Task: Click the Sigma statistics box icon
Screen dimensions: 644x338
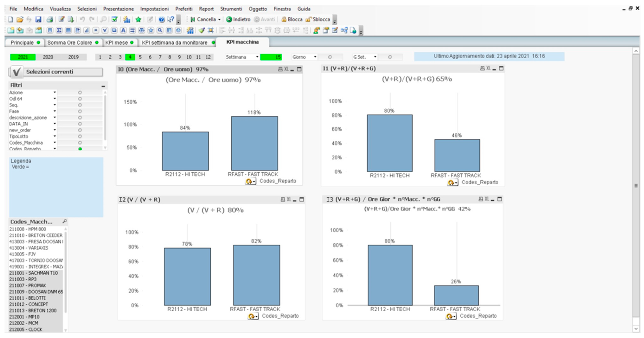Action: [59, 31]
